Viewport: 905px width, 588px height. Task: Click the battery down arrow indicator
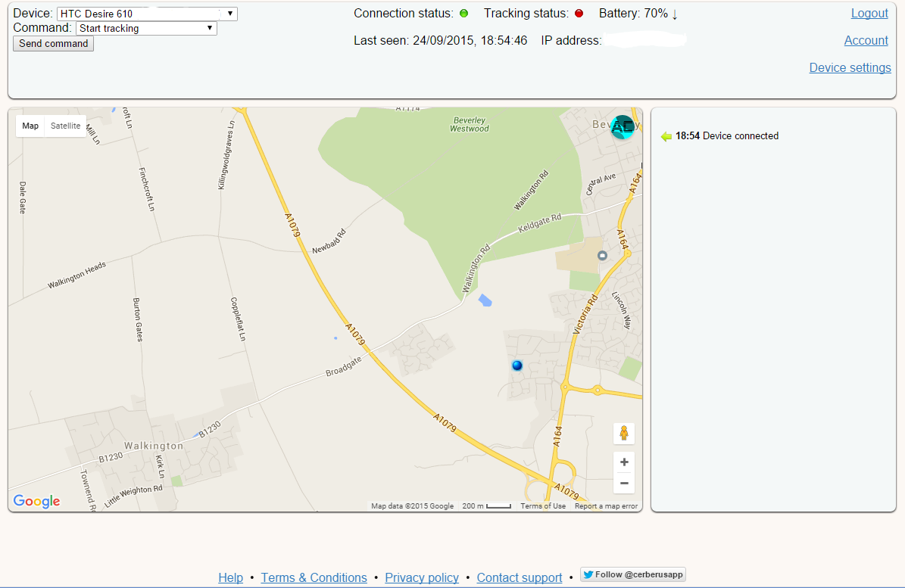click(x=675, y=14)
